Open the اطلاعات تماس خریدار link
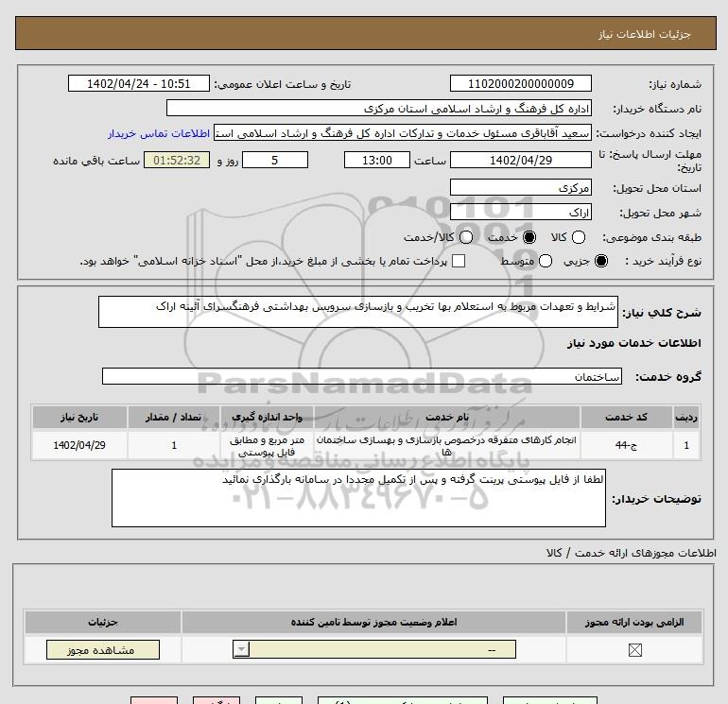Screen dimensions: 728x704 pyautogui.click(x=159, y=133)
